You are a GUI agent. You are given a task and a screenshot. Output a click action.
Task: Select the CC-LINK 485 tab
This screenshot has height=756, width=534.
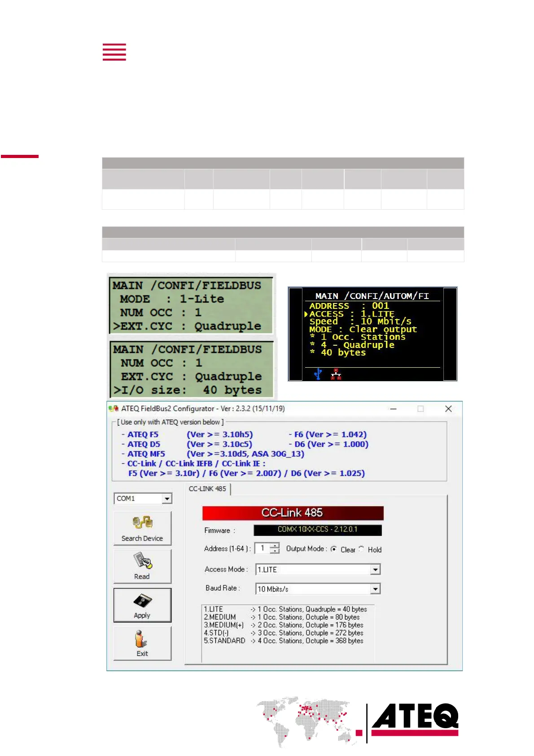(207, 488)
